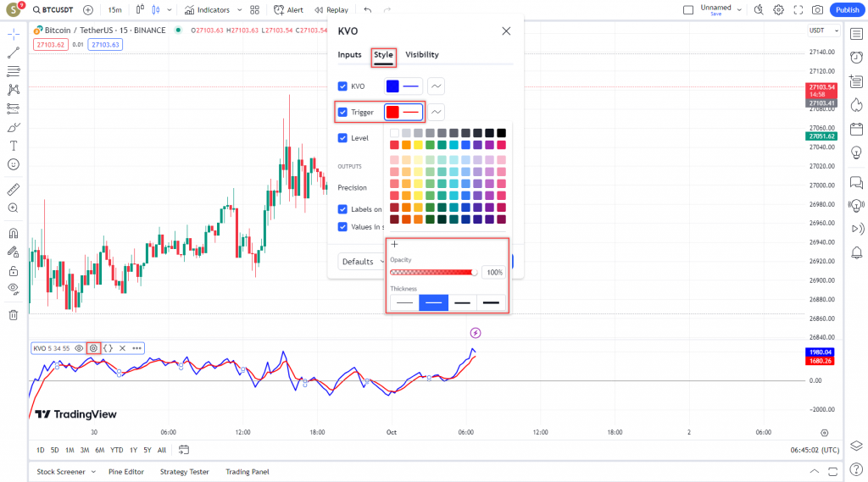Open the Trigger plot line style dropdown

click(437, 113)
